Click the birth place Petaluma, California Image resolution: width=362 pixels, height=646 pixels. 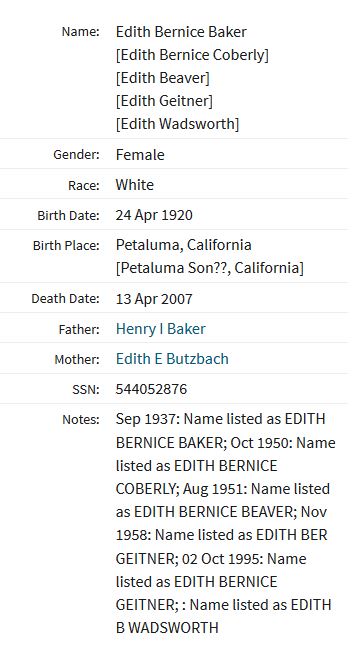pyautogui.click(x=184, y=245)
